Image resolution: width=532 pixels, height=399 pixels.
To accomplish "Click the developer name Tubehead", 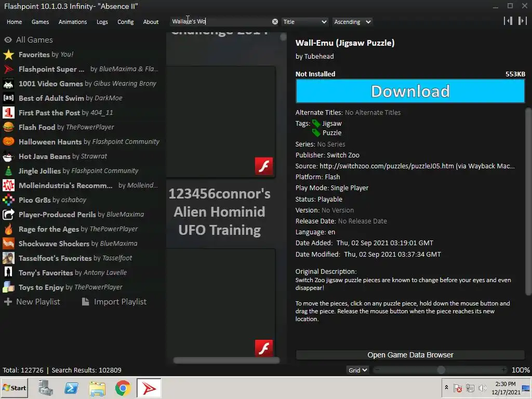I will click(319, 56).
